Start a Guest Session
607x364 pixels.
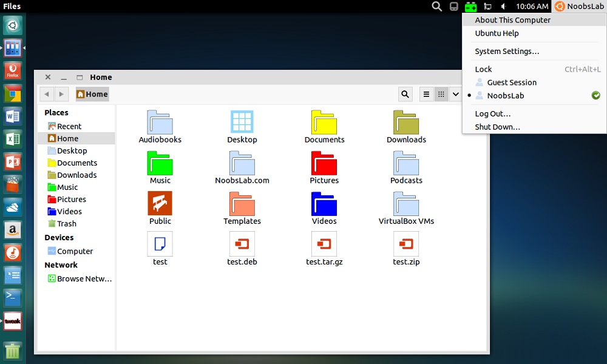[534, 83]
